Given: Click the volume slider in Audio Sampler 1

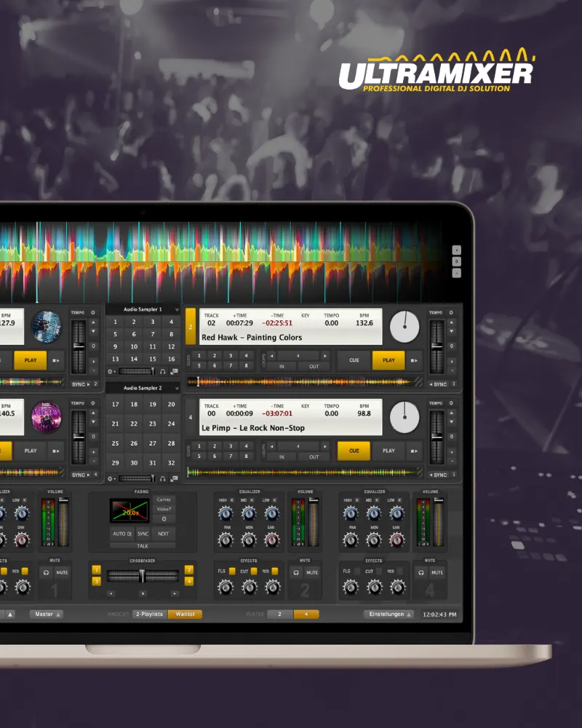Looking at the screenshot, I should pyautogui.click(x=137, y=371).
